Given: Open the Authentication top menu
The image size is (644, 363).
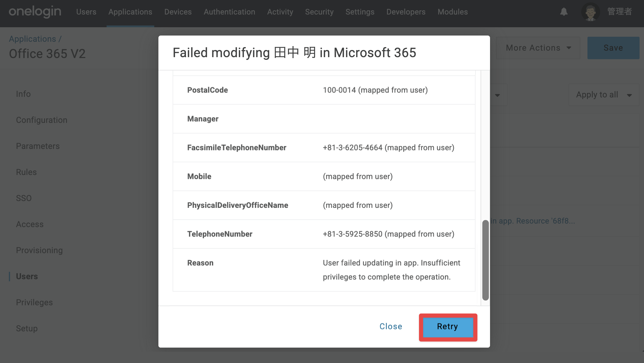Looking at the screenshot, I should (229, 12).
